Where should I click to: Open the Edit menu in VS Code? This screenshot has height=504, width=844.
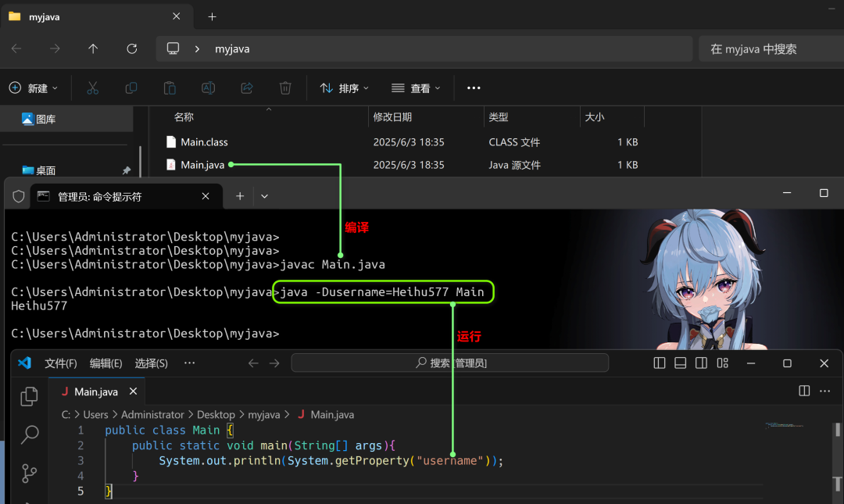tap(105, 363)
